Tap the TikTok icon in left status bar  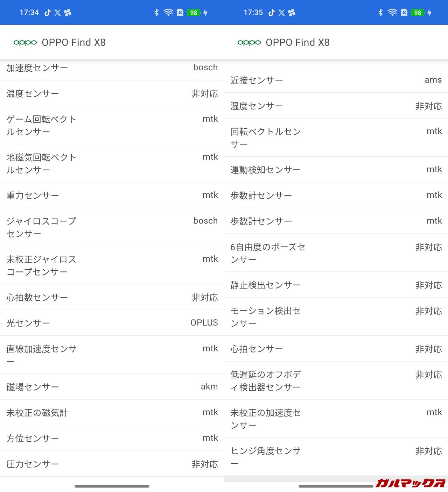tap(48, 13)
